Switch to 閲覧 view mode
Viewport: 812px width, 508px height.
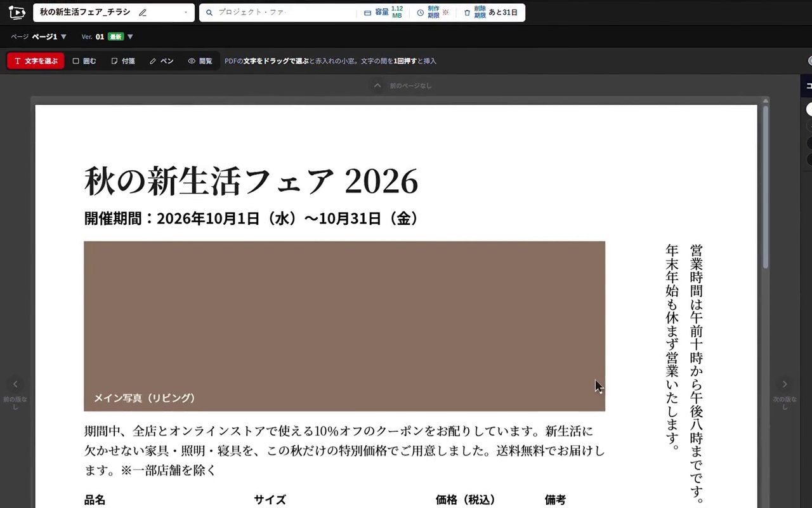pyautogui.click(x=200, y=61)
